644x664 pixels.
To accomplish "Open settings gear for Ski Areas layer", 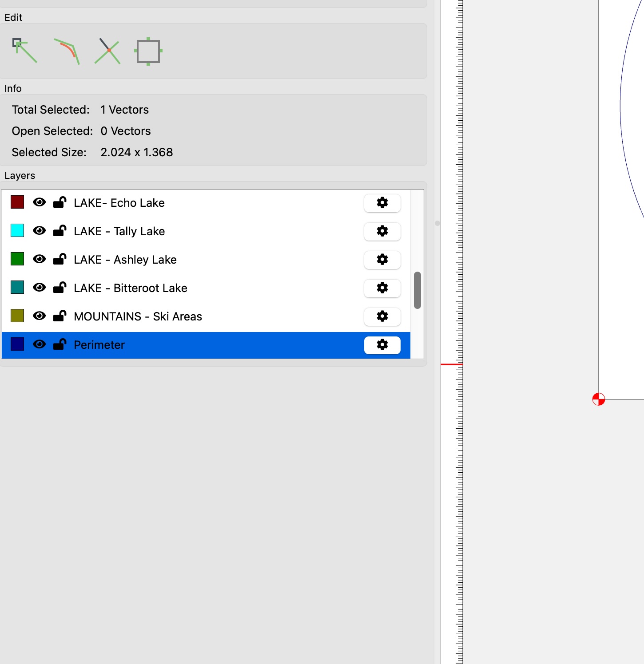I will coord(382,316).
